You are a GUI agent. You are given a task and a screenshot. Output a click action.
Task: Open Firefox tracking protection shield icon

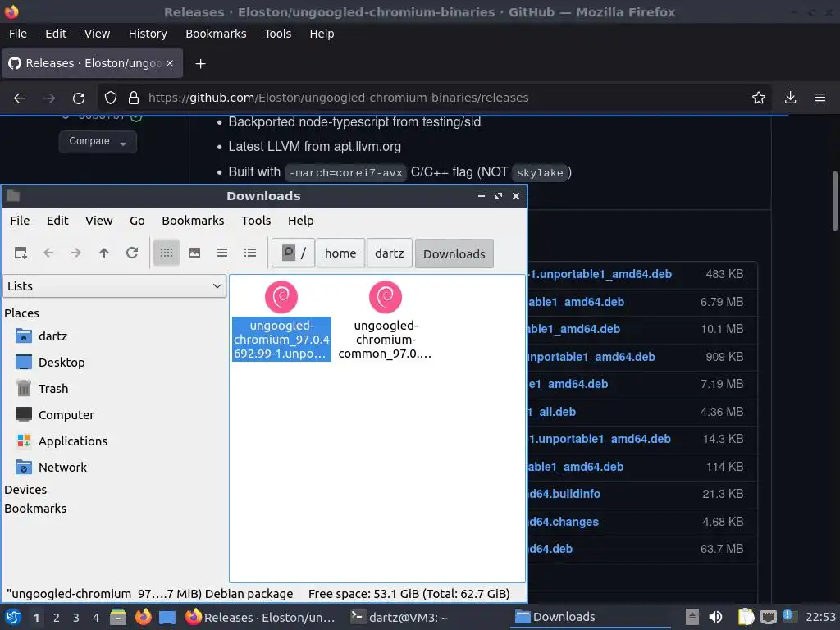111,98
